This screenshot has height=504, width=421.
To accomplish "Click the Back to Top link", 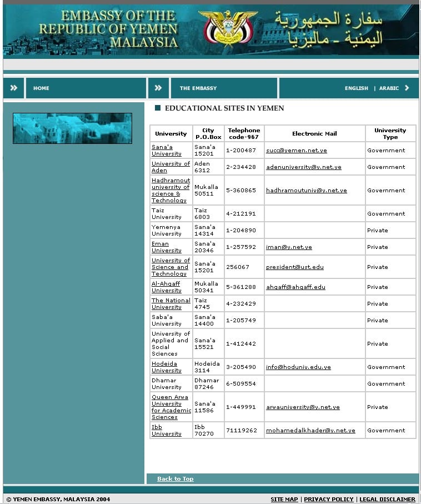I will [175, 478].
